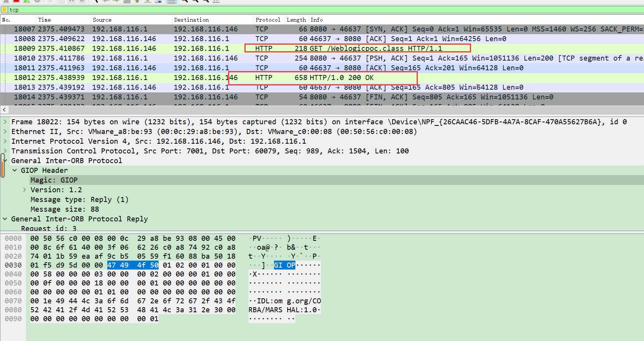The height and width of the screenshot is (341, 644).
Task: Expand the Transmission Control Protocol row
Action: tap(5, 151)
